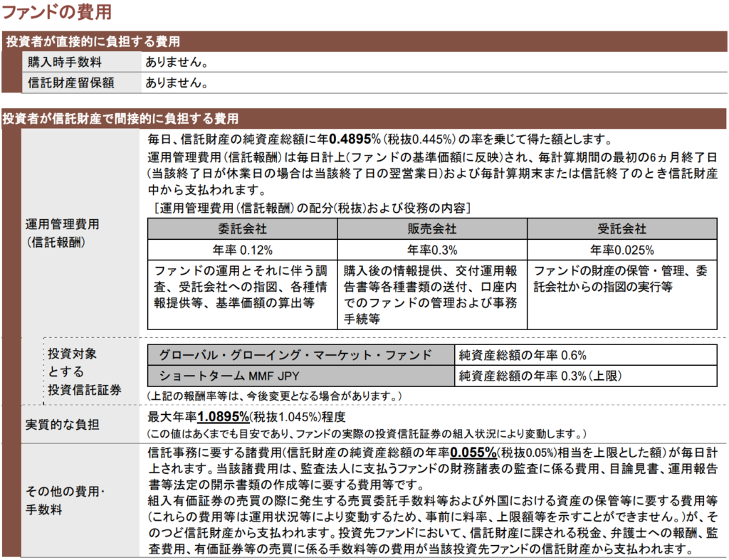
Task: Select the 受託会社 column header
Action: [622, 229]
